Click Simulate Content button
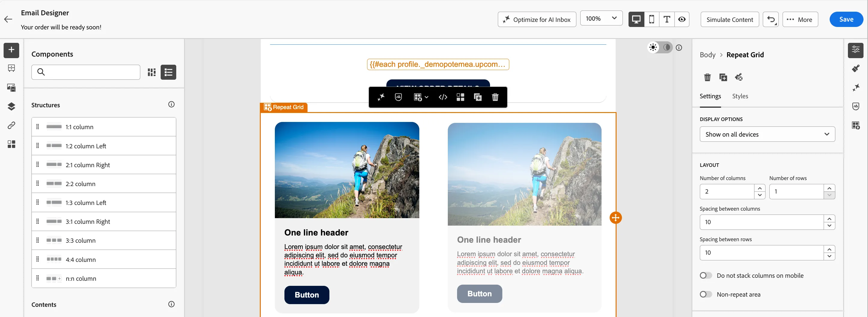Viewport: 868px width, 317px height. (730, 19)
